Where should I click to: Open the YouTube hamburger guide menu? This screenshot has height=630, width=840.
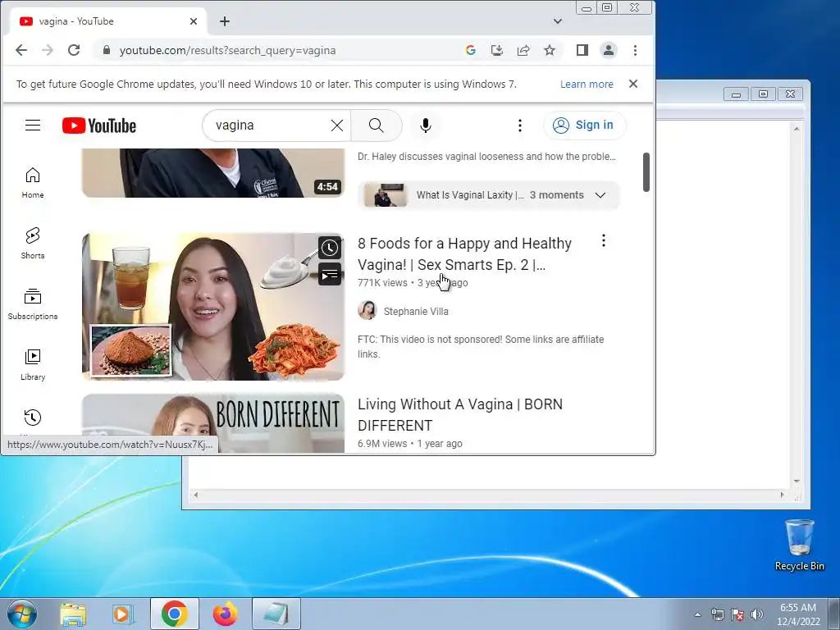(33, 126)
